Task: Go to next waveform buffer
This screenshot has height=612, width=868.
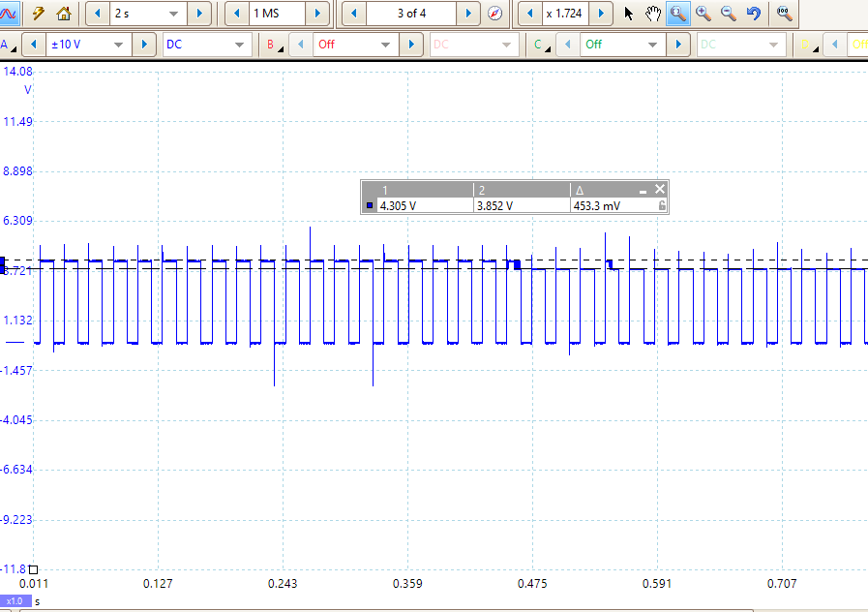Action: click(468, 14)
